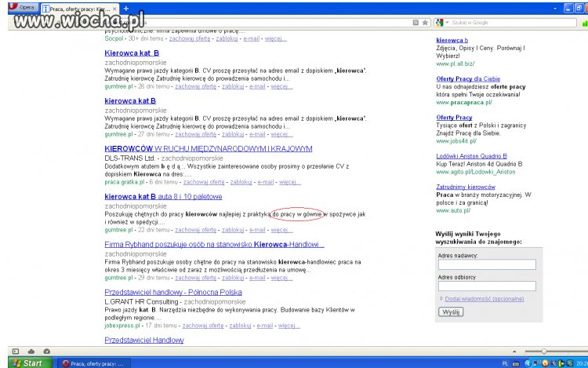
Task: Click the gumtree.pl source of the 22-day-old offer
Action: click(118, 230)
